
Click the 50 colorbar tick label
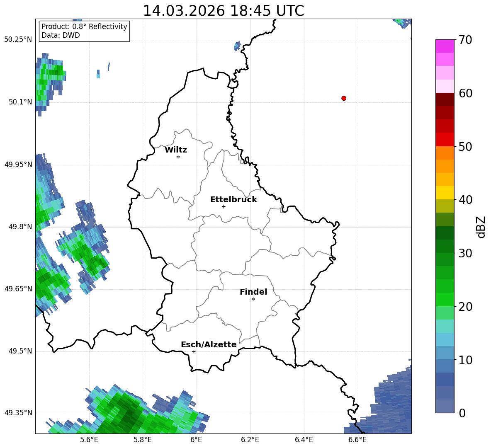pyautogui.click(x=465, y=147)
